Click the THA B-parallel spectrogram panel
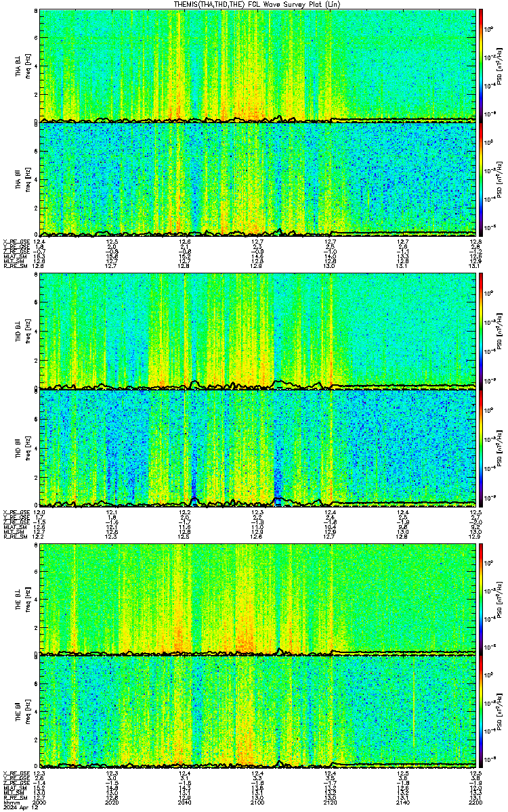508x812 pixels. 257,179
